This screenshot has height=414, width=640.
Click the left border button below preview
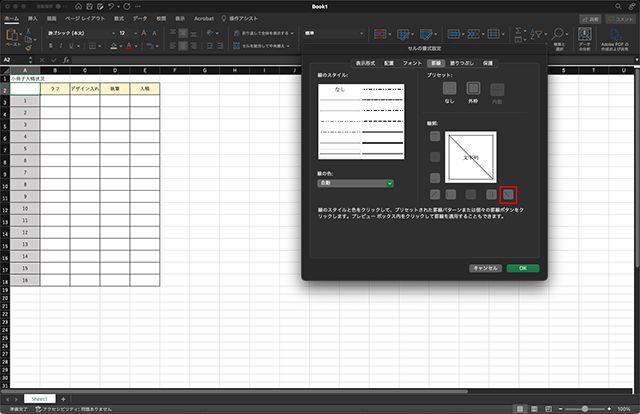(x=453, y=194)
